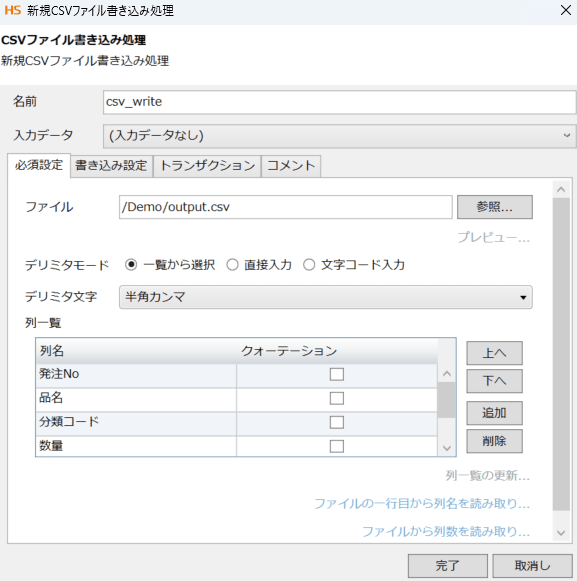Screen dimensions: 577x581
Task: Click the settings panel vertical scrollbar thumb
Action: pos(561,354)
